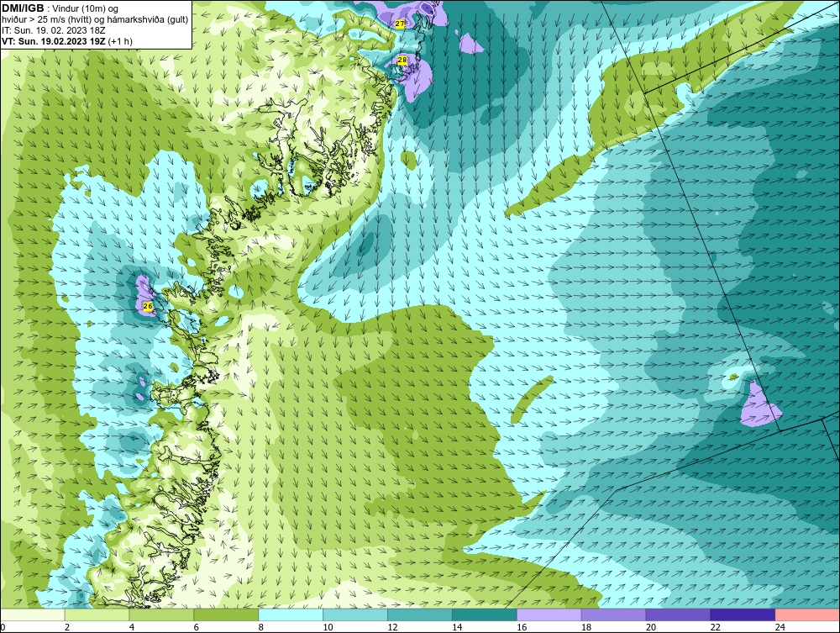The width and height of the screenshot is (840, 633).
Task: Click legend scale number 8
Action: point(261,627)
